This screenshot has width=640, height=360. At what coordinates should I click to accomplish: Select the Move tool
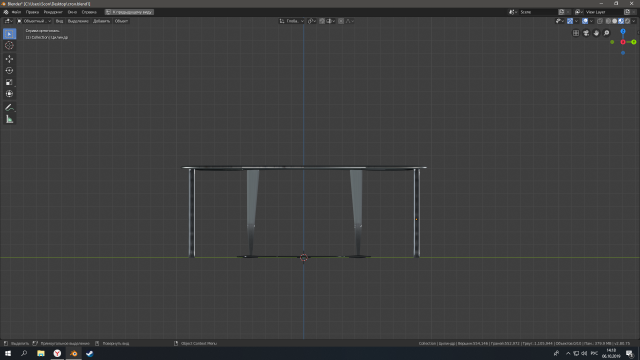coord(9,59)
